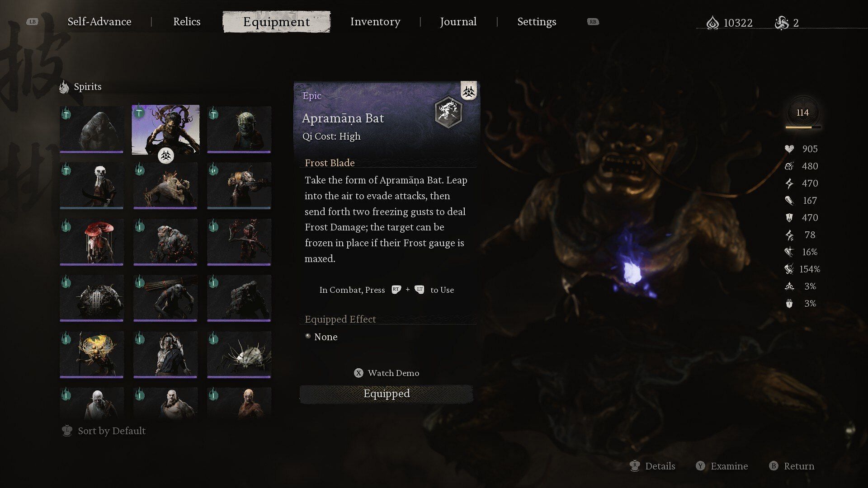Drag the health stat value slider 905
868x488 pixels.
pos(808,149)
